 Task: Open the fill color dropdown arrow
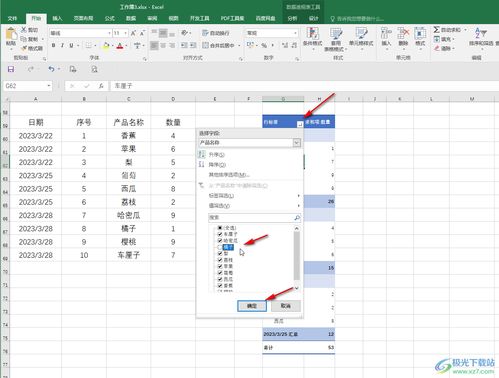pyautogui.click(x=113, y=45)
